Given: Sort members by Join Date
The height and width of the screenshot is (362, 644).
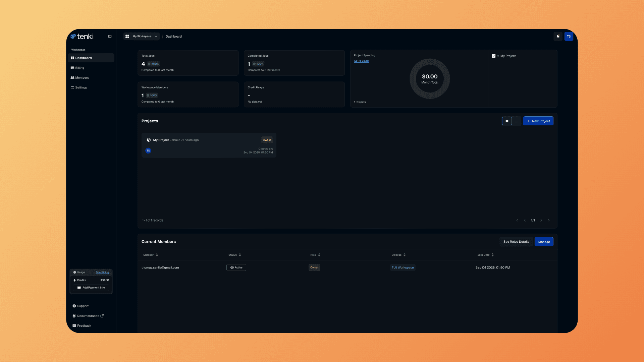Looking at the screenshot, I should [485, 255].
